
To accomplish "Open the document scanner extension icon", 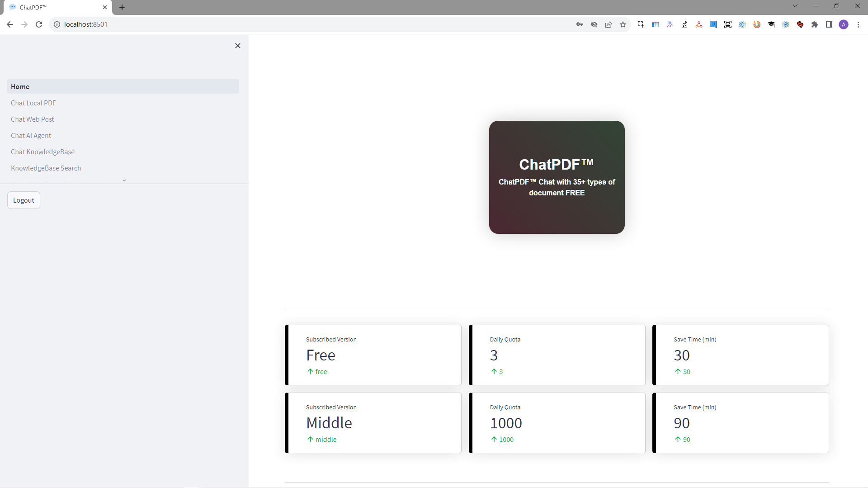I will [728, 24].
